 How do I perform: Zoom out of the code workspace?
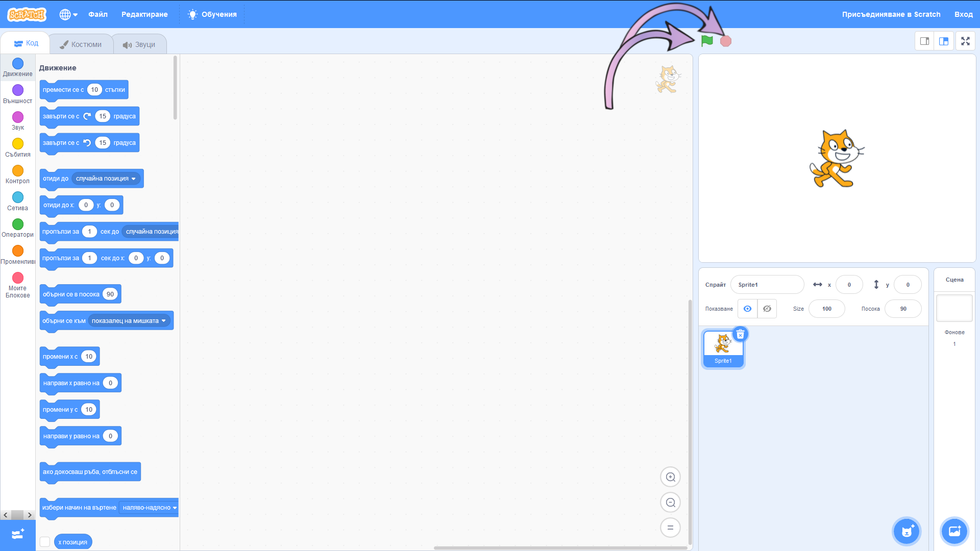point(670,503)
